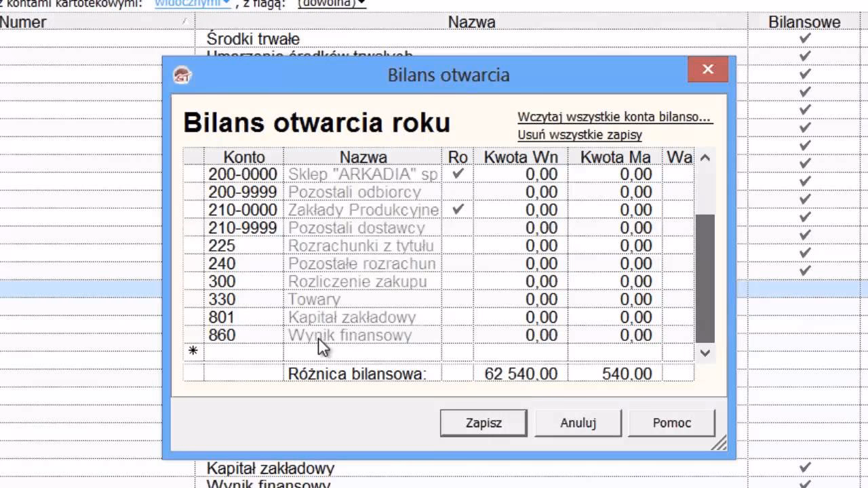The width and height of the screenshot is (868, 488).
Task: Click the scrollbar down arrow in the accounts table
Action: [705, 353]
